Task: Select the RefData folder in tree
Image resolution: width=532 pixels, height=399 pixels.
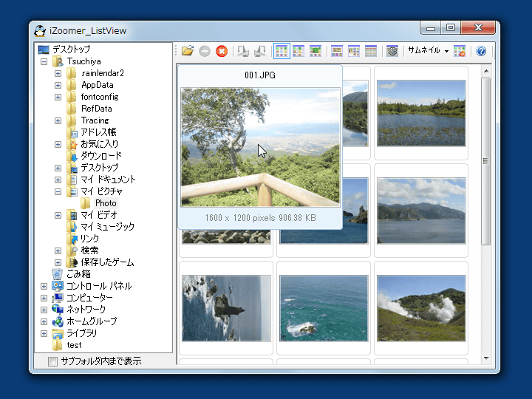Action: click(96, 109)
